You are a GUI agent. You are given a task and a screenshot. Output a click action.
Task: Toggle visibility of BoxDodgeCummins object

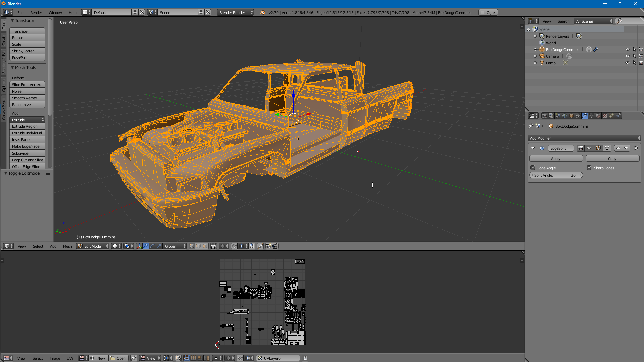(627, 50)
